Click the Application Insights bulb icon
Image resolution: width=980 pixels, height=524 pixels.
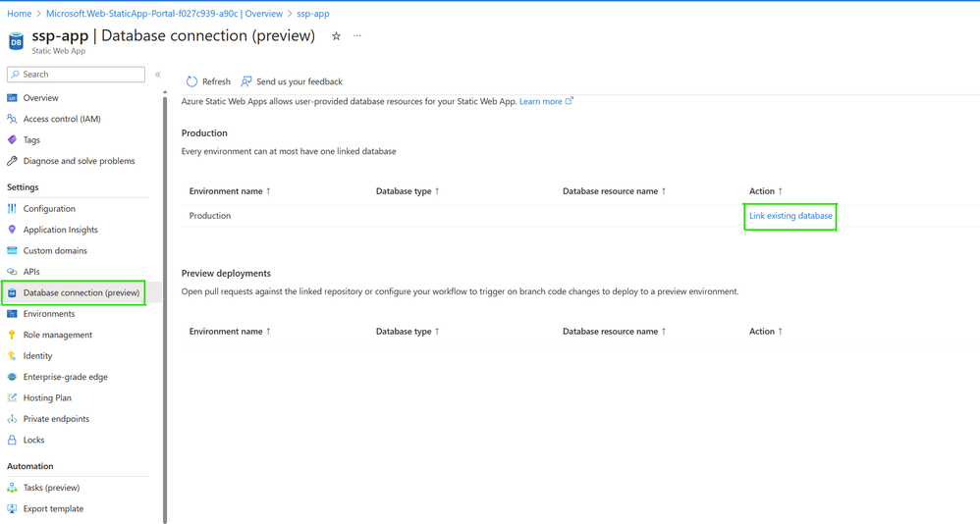click(x=12, y=230)
